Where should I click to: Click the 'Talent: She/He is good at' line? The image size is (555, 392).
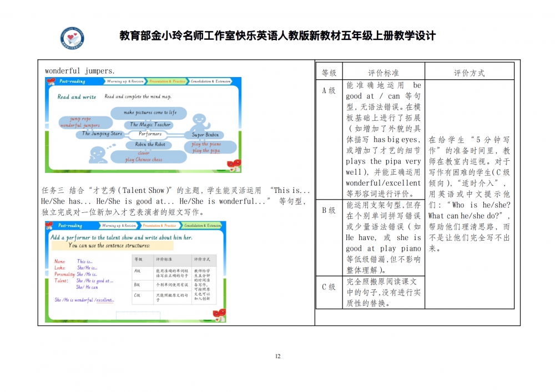tap(84, 281)
